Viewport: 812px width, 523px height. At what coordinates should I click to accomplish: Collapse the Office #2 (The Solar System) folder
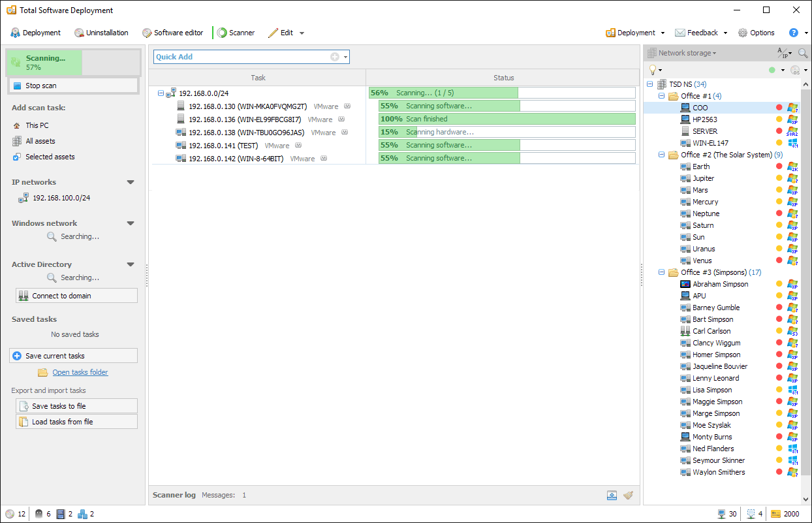[x=661, y=155]
